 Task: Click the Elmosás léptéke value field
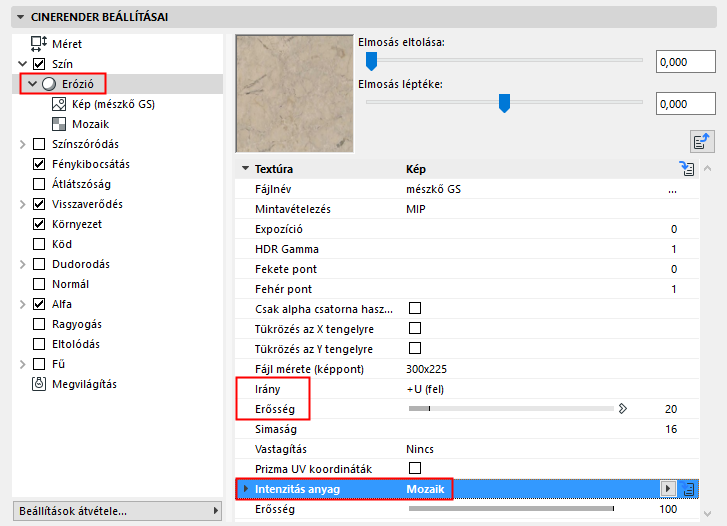685,103
